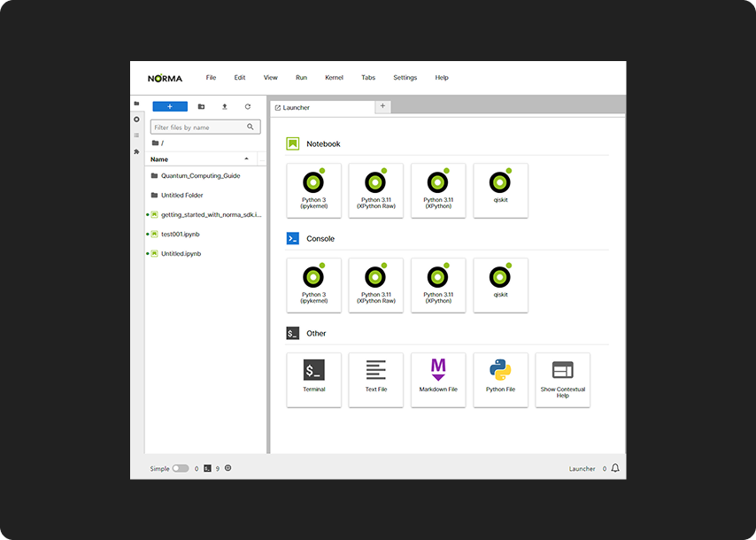The image size is (756, 540).
Task: Launch Python 3.11 (XPython Raw) notebook
Action: (376, 190)
